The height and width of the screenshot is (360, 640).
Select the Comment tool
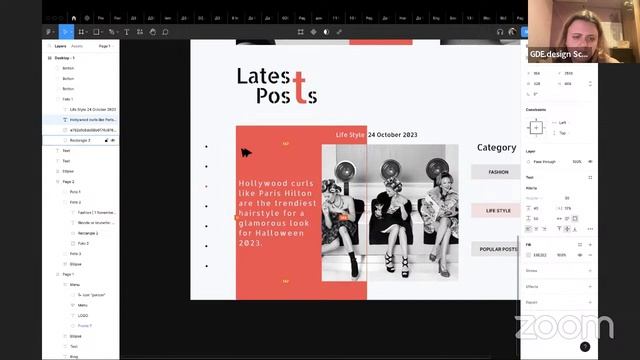click(165, 32)
